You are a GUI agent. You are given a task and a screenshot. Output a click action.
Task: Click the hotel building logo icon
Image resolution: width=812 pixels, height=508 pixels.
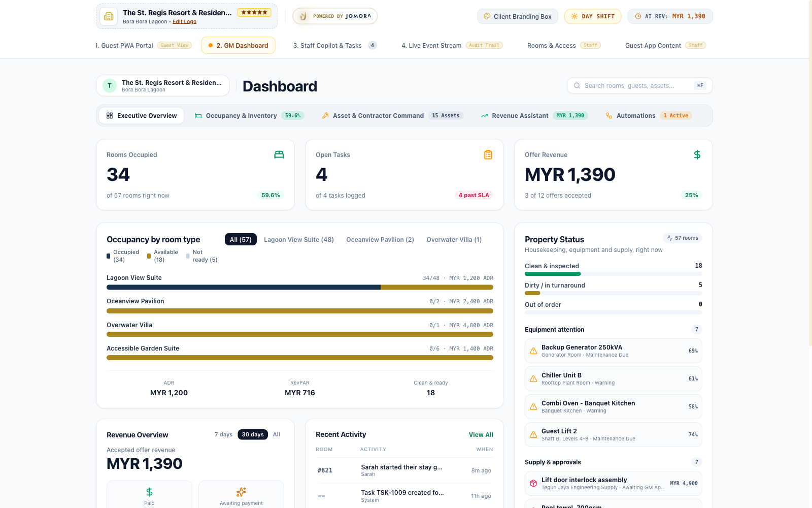(109, 16)
